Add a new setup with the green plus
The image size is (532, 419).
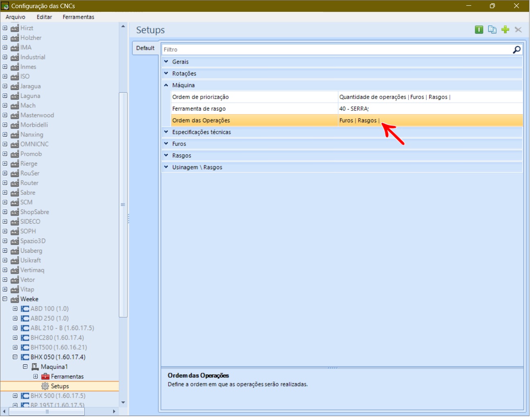[505, 30]
